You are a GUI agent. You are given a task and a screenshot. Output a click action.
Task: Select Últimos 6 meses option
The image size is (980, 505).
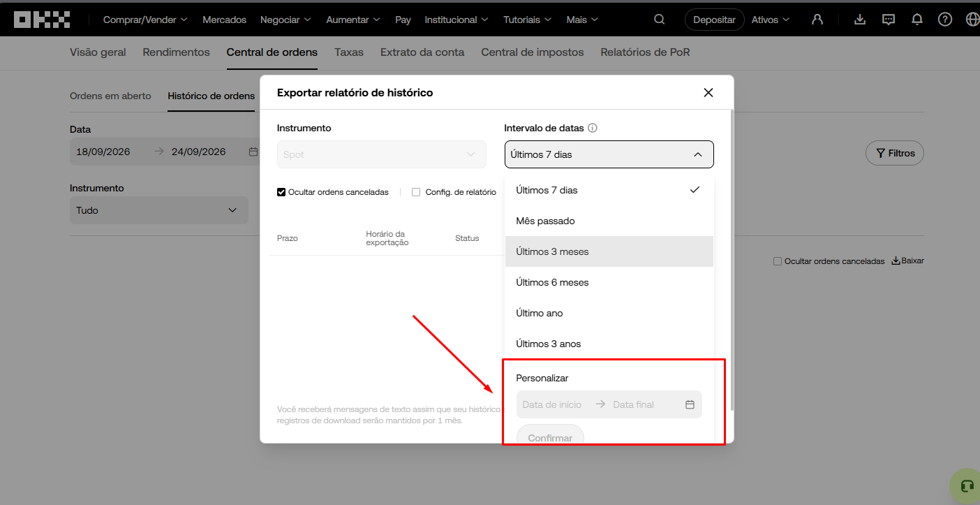(x=609, y=282)
